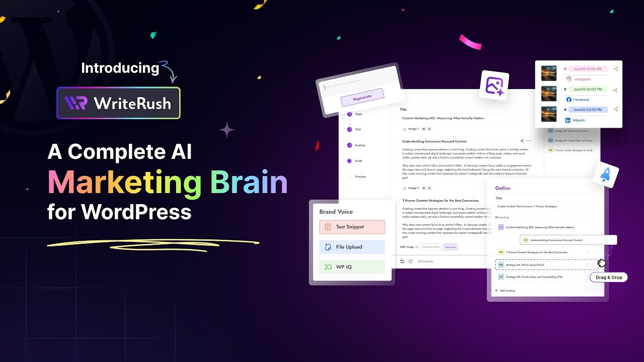Image resolution: width=644 pixels, height=362 pixels.
Task: Click the Choose an image button
Action: pos(431,247)
